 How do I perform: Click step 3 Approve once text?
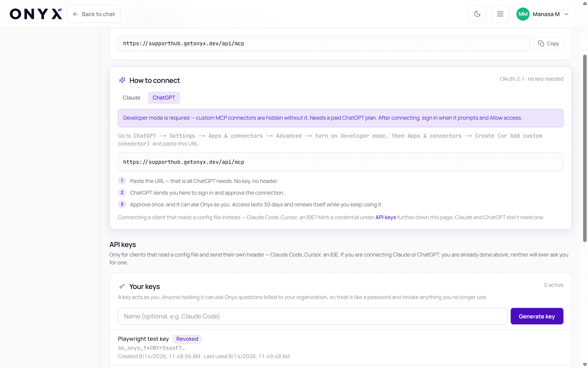256,204
